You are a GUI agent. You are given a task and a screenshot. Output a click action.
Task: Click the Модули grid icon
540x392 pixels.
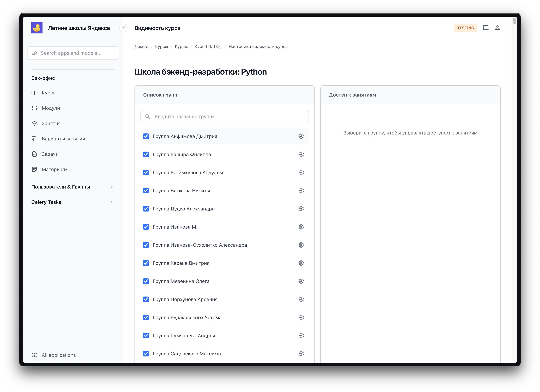(34, 108)
